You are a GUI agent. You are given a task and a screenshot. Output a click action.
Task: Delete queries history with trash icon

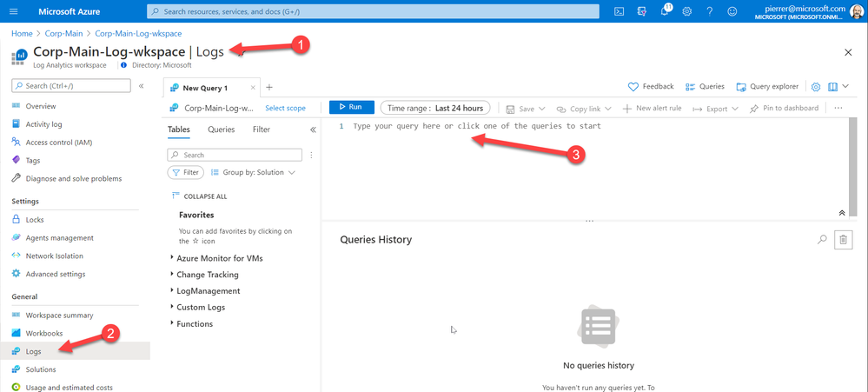(843, 239)
